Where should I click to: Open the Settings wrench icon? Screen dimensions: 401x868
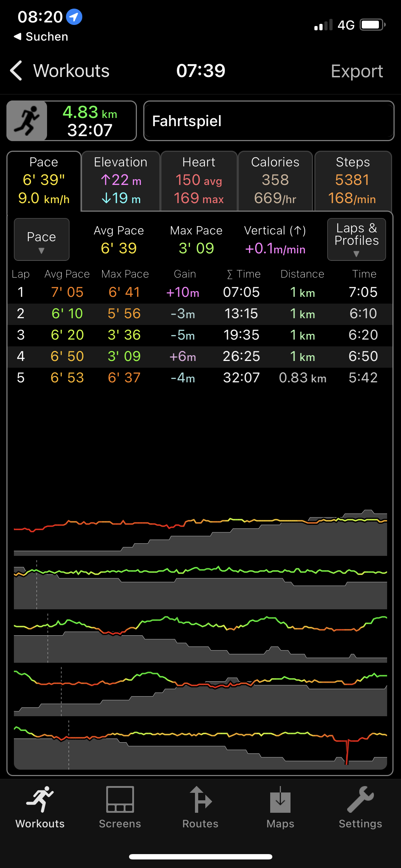[360, 800]
